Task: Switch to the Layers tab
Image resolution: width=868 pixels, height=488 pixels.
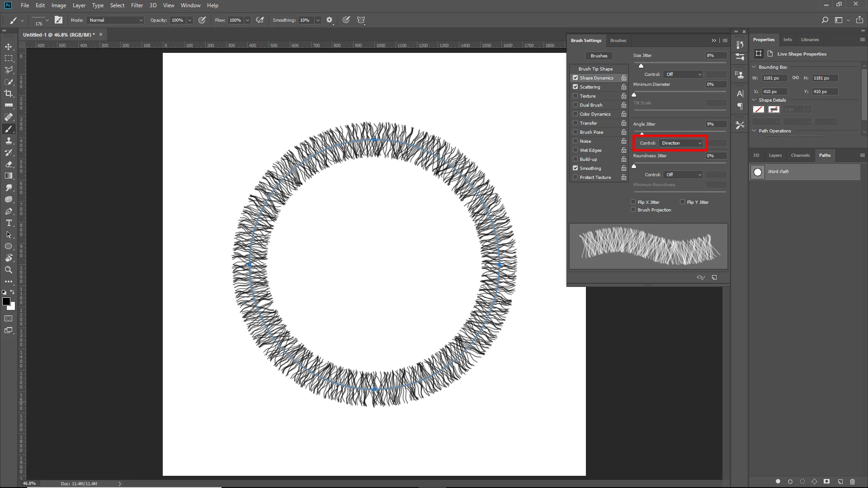Action: (775, 155)
